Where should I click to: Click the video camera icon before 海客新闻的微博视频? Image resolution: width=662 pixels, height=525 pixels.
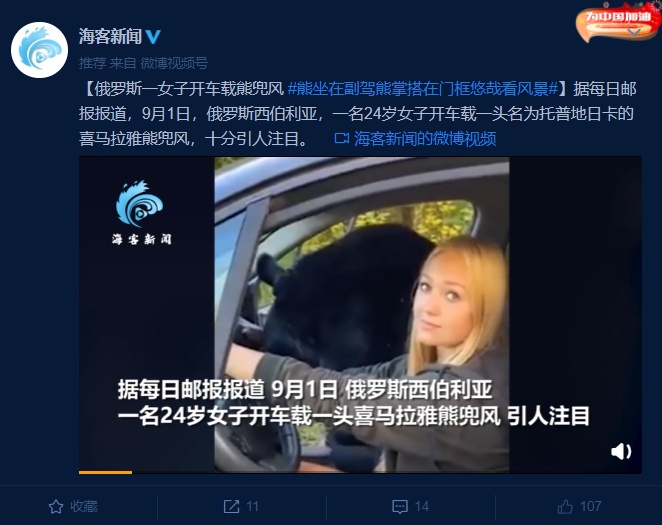(342, 138)
